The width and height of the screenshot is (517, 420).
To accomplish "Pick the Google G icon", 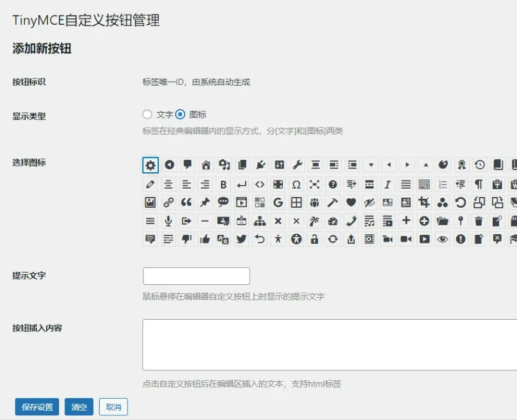I will click(x=278, y=202).
